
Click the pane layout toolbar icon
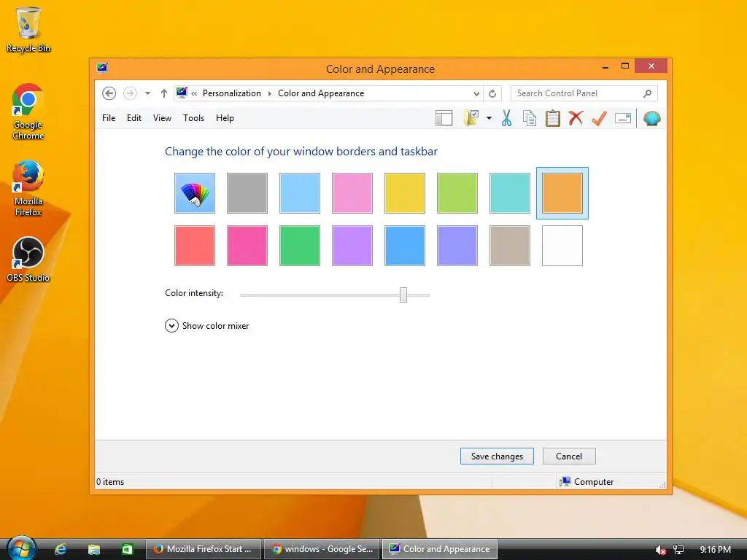point(444,118)
